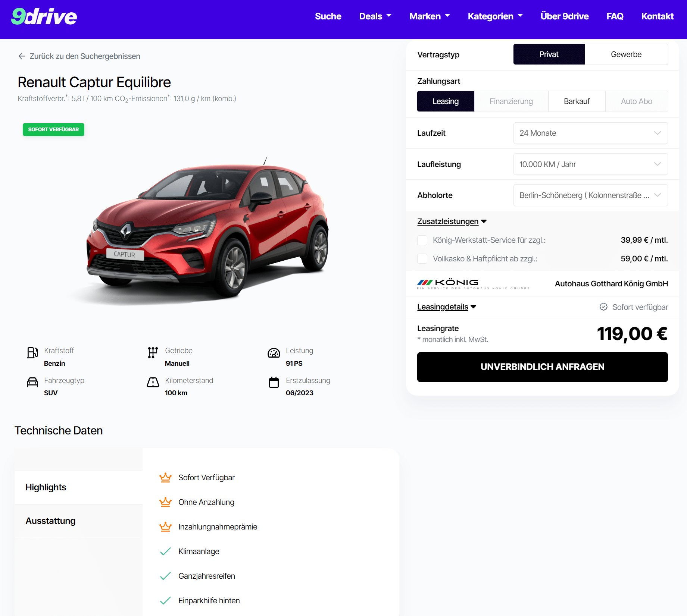The width and height of the screenshot is (687, 616).
Task: Switch to the Highlights tab
Action: [78, 487]
